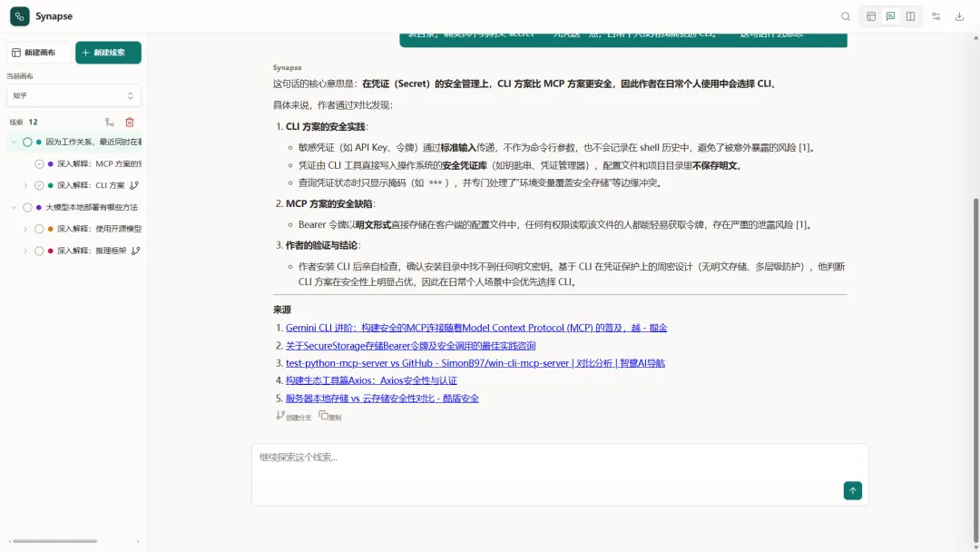This screenshot has height=552, width=980.
Task: Collapse the 大模型本地部署有哪些方法 chevron
Action: pyautogui.click(x=14, y=208)
